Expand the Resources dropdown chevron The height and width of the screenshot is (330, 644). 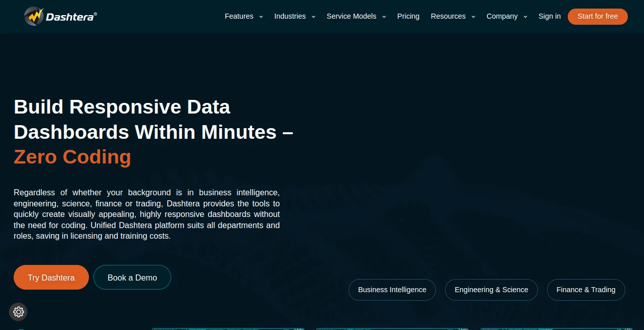pos(473,17)
